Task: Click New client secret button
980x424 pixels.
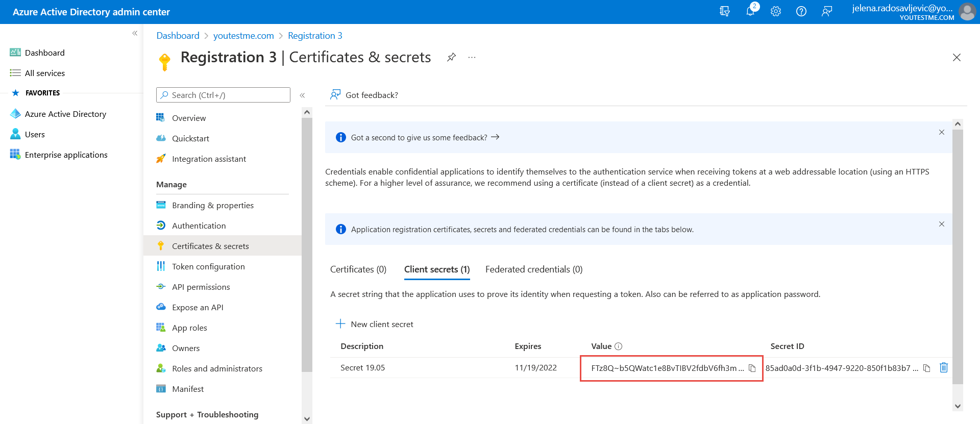Action: [375, 324]
